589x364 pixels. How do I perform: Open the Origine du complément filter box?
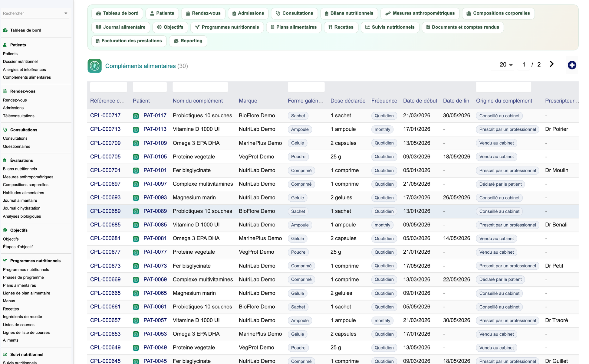coord(503,87)
